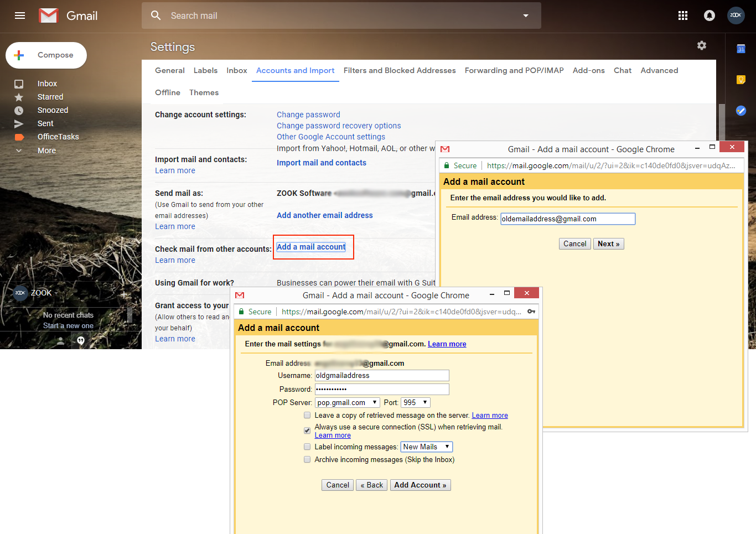
Task: Open Forwarding and POP/IMAP tab
Action: pos(514,70)
